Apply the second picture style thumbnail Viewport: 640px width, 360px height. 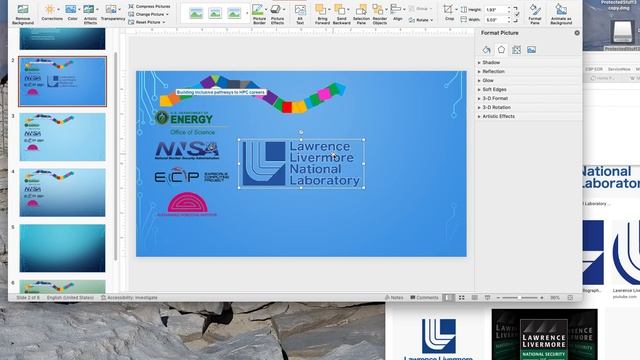point(215,13)
